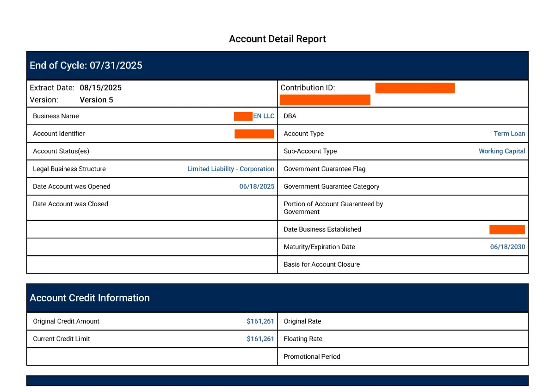Click the Contribution ID label

[308, 87]
